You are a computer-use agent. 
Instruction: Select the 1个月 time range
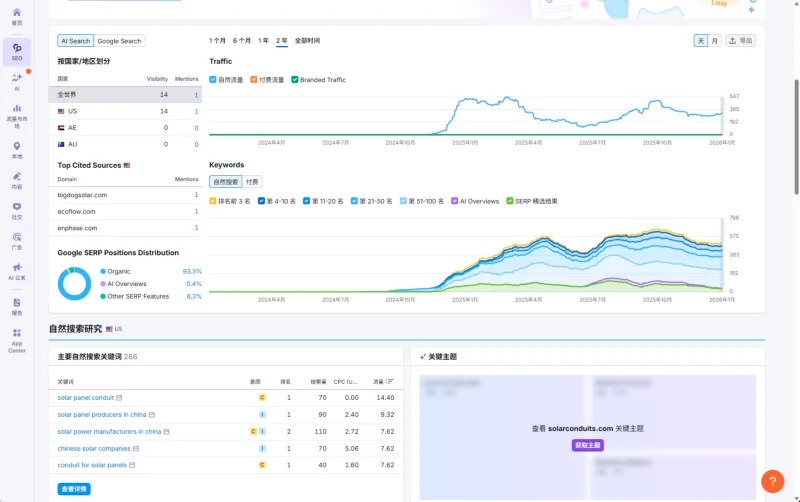[x=217, y=41]
